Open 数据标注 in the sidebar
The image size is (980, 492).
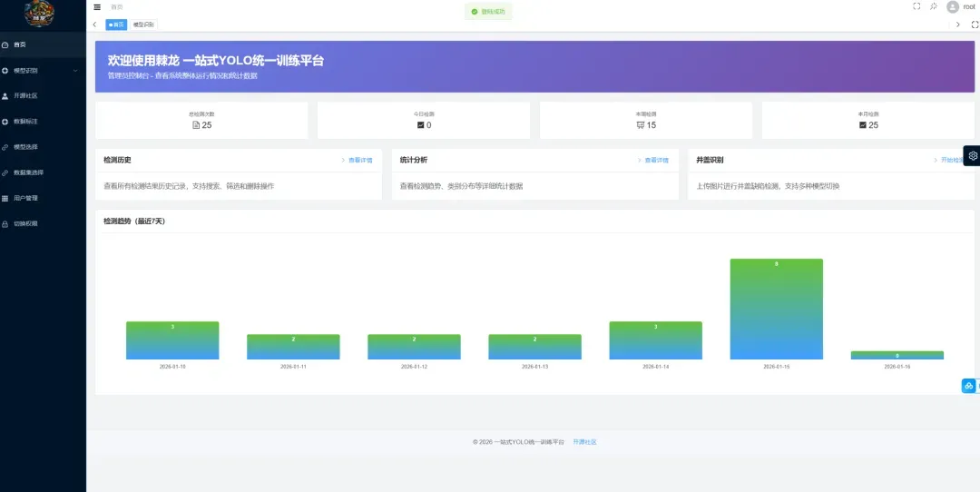coord(44,122)
